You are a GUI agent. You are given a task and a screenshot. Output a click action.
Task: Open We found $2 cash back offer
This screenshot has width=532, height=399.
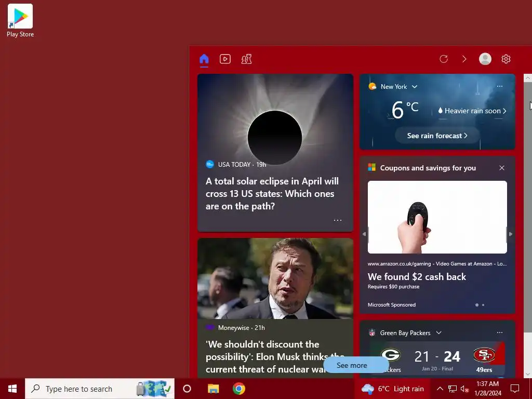(417, 277)
